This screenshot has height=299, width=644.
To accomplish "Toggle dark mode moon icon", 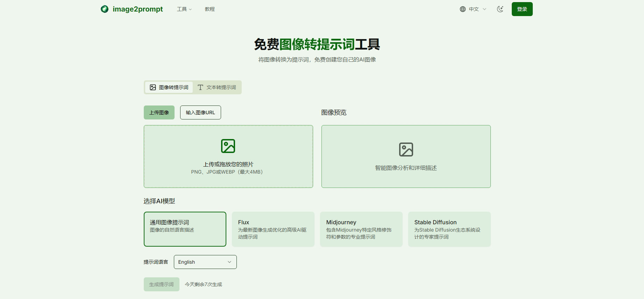I will click(500, 9).
